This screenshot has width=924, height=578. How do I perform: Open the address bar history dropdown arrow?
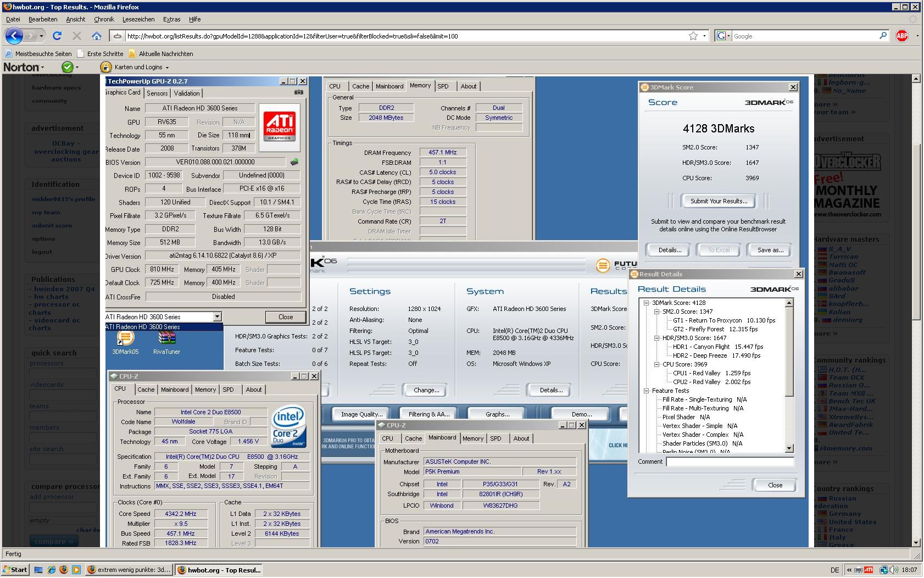(x=704, y=36)
